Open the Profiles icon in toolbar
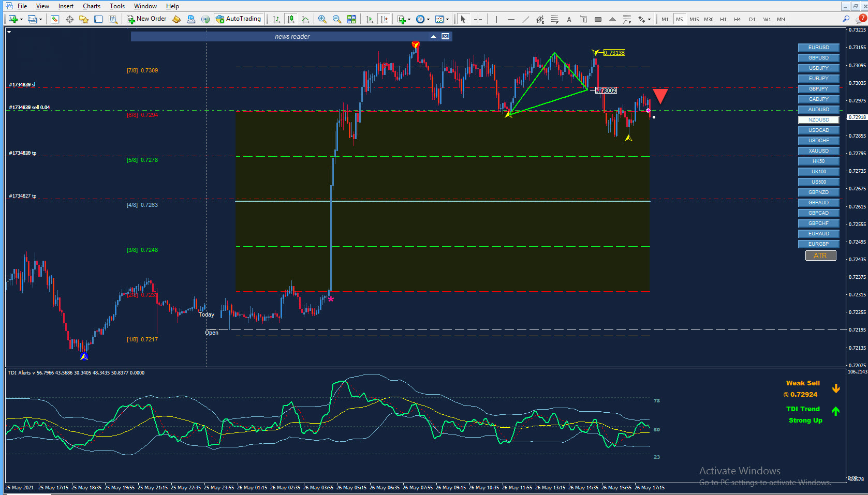Image resolution: width=868 pixels, height=495 pixels. 32,19
